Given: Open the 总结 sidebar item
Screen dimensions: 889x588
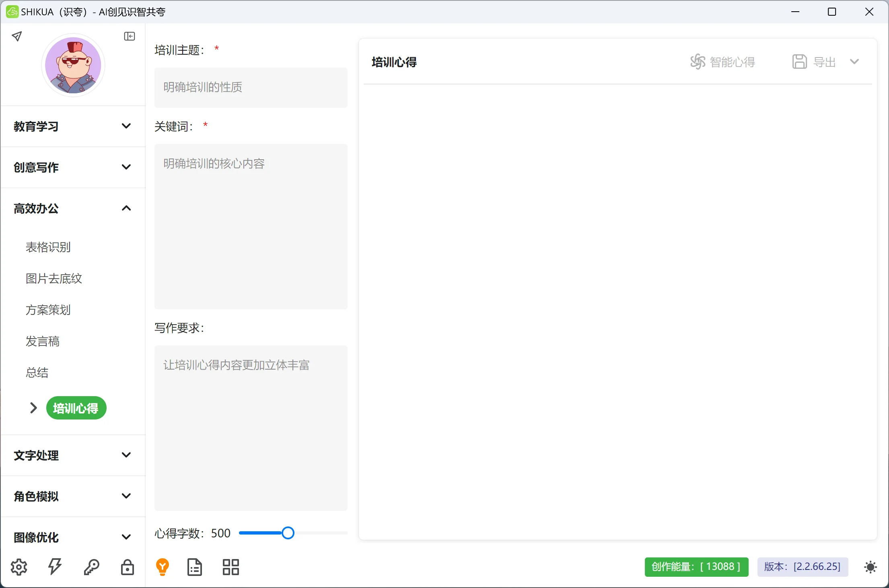Looking at the screenshot, I should [x=37, y=372].
